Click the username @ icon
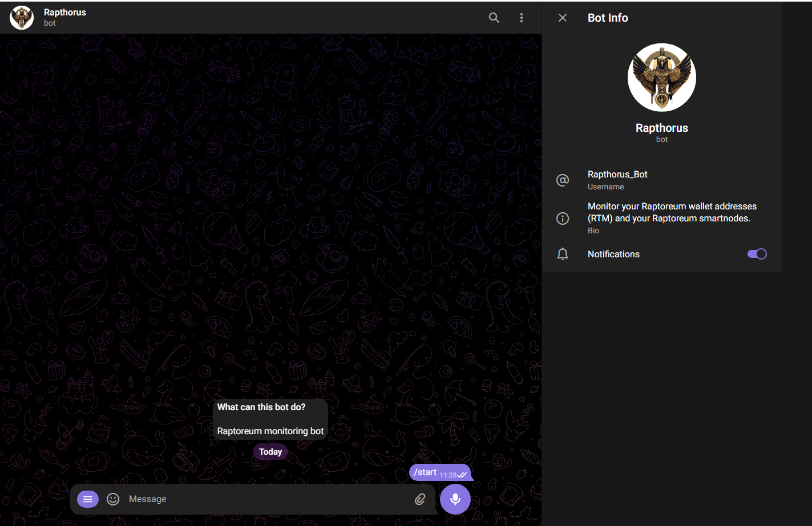The height and width of the screenshot is (526, 812). 563,180
